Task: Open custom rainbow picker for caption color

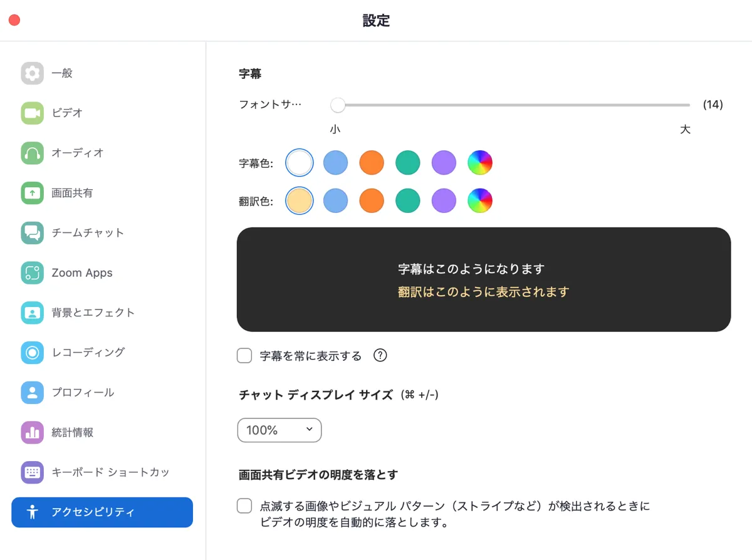Action: pos(480,163)
